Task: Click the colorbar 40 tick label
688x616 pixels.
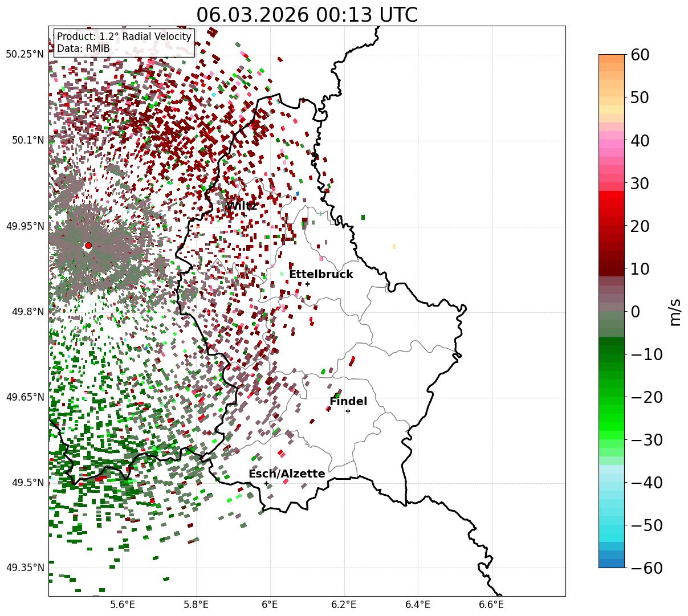Action: [640, 140]
